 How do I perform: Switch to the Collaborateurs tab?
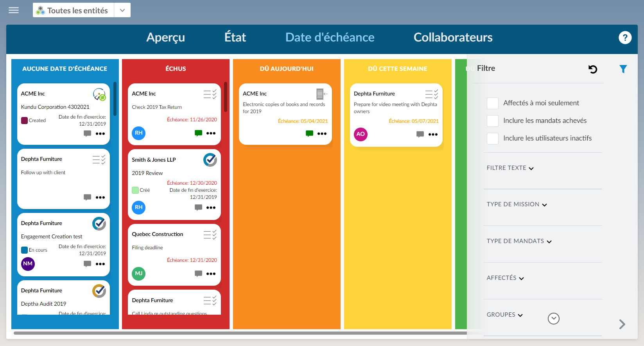point(453,38)
